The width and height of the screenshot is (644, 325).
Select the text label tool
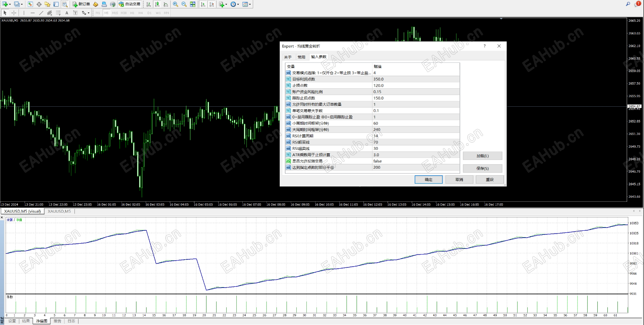[x=75, y=13]
